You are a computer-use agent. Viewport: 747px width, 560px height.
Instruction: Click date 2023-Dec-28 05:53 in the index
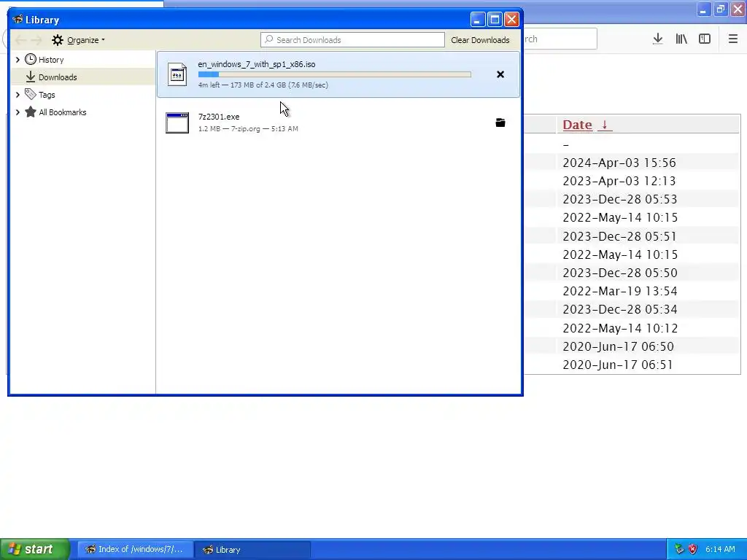pyautogui.click(x=620, y=199)
